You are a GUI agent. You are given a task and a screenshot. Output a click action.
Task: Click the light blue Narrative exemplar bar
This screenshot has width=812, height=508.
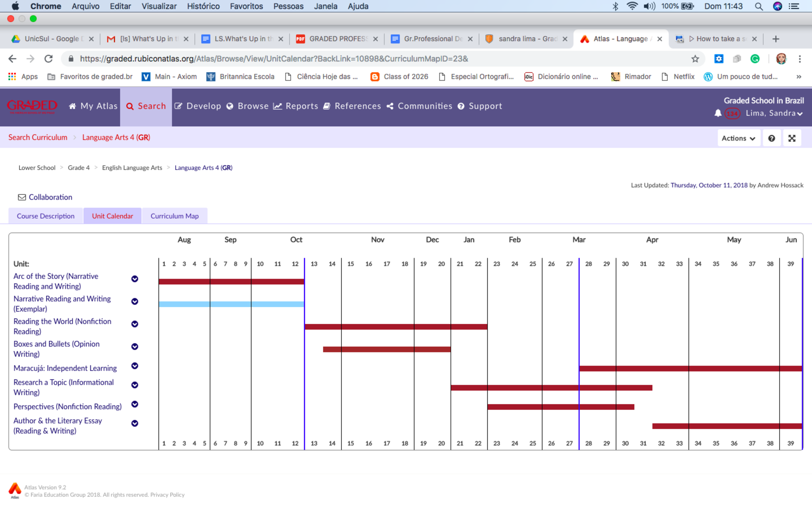coord(231,304)
